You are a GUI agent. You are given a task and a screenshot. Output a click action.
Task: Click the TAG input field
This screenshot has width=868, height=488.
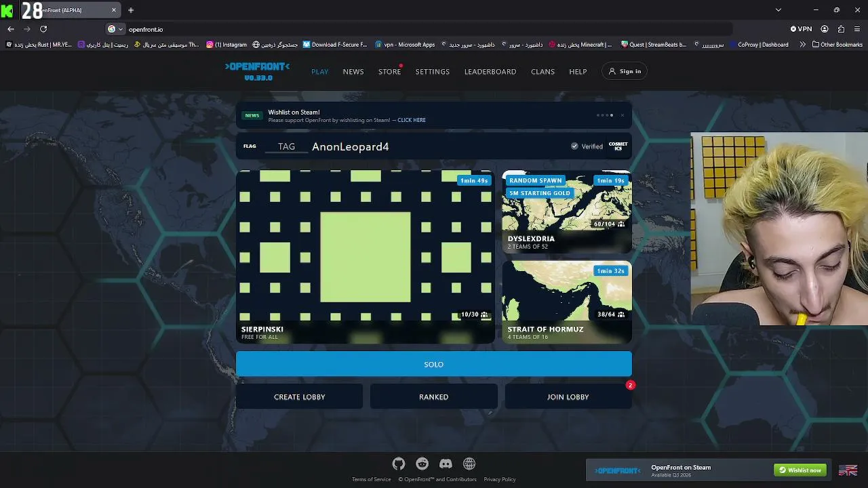[286, 146]
